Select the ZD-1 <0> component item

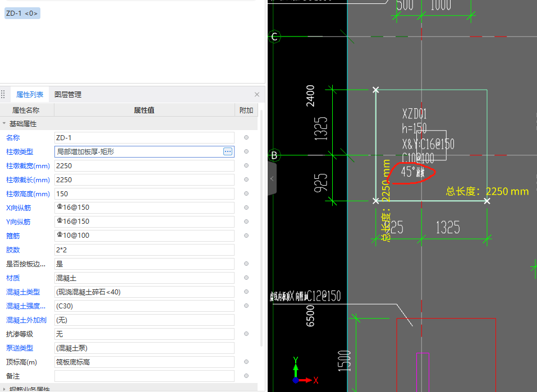22,13
